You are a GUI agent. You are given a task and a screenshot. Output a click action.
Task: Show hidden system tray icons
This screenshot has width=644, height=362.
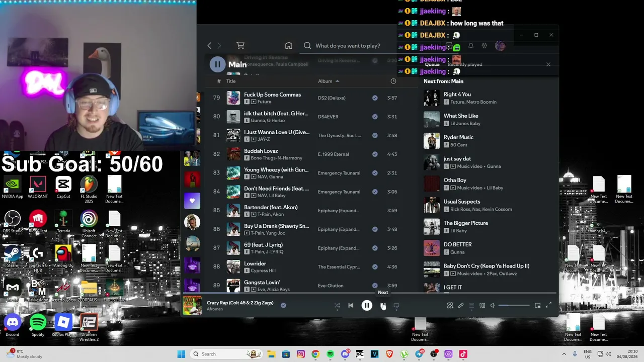tap(564, 354)
